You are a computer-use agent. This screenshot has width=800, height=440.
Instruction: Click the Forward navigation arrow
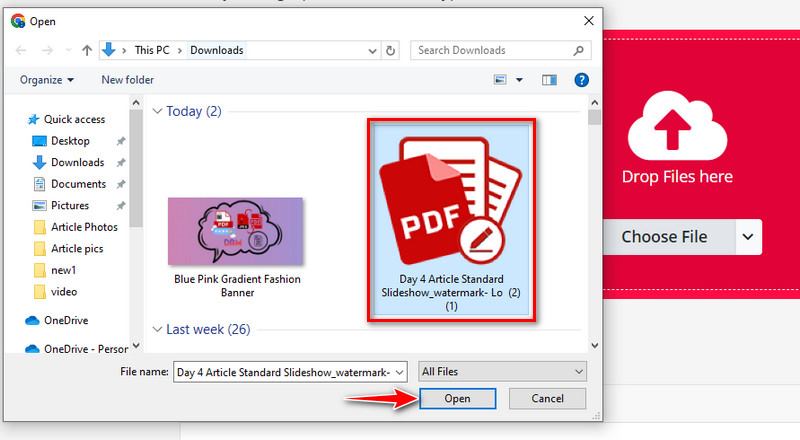click(47, 50)
